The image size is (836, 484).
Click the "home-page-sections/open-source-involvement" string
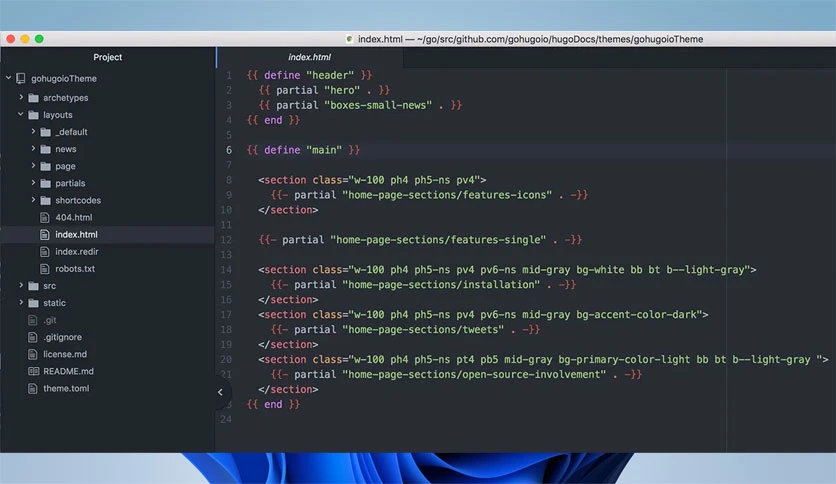(474, 374)
